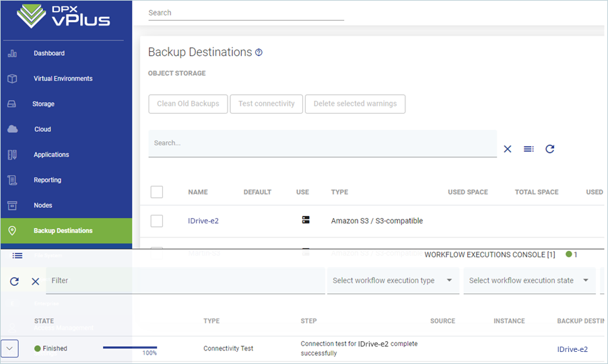This screenshot has height=364, width=608.
Task: Click the 100% progress bar of Connectivity Test
Action: click(x=129, y=348)
